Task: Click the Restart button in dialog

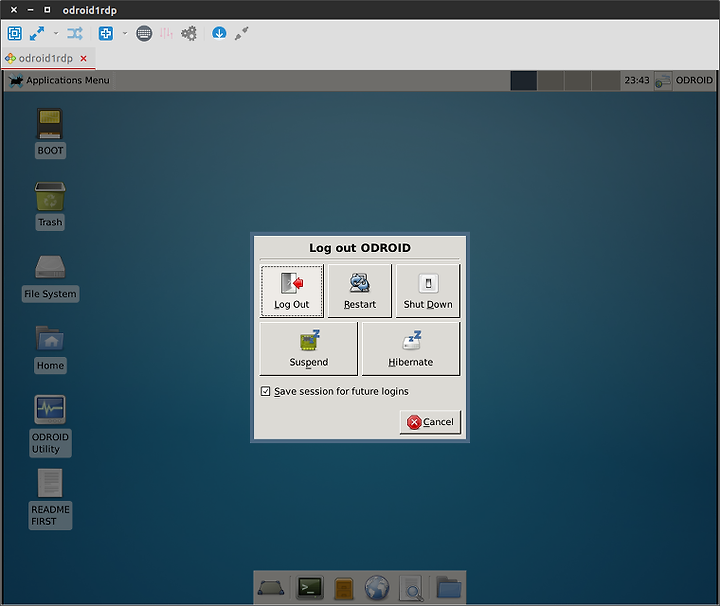Action: pos(360,291)
